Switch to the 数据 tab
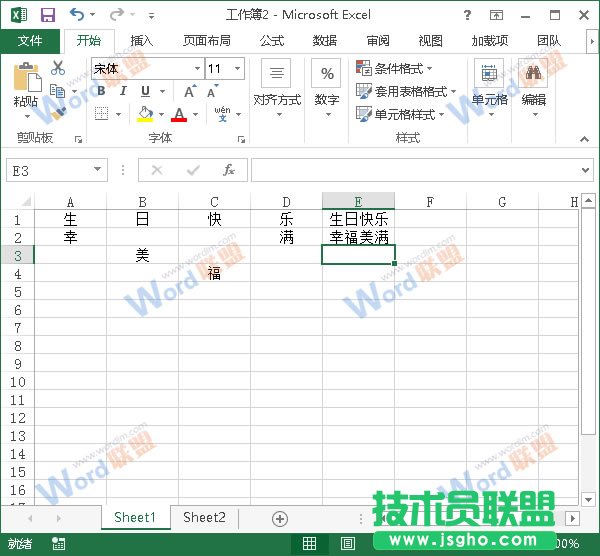 click(324, 41)
